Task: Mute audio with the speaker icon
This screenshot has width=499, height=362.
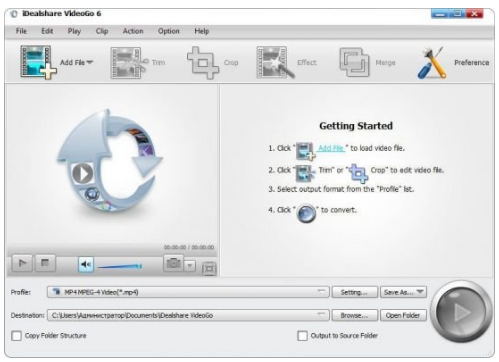Action: [x=86, y=265]
